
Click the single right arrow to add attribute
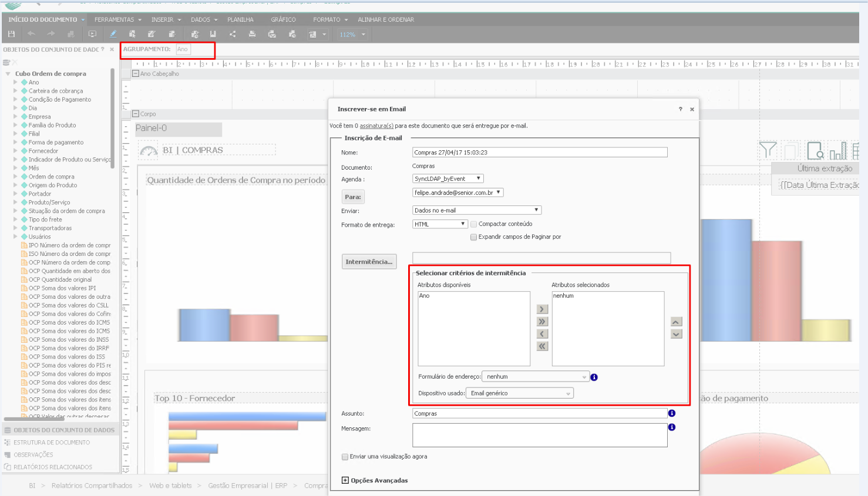tap(542, 309)
